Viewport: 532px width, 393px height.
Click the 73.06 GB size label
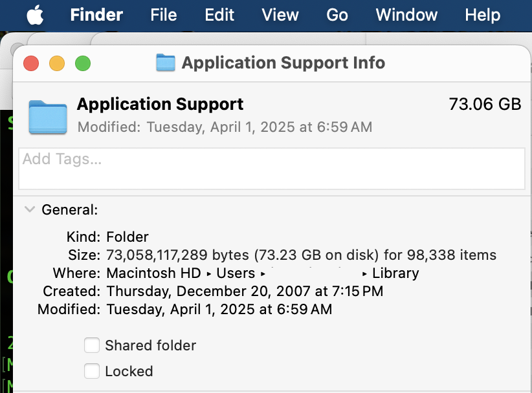click(x=485, y=104)
